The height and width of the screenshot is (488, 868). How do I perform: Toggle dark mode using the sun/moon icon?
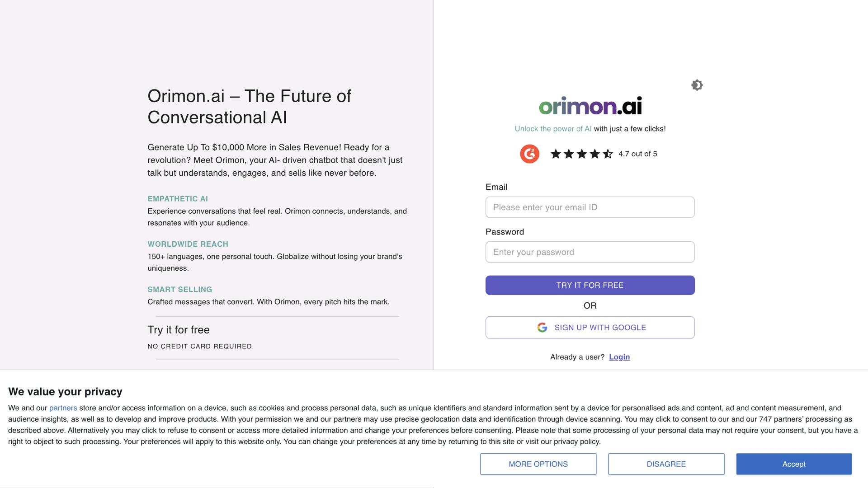click(x=697, y=85)
